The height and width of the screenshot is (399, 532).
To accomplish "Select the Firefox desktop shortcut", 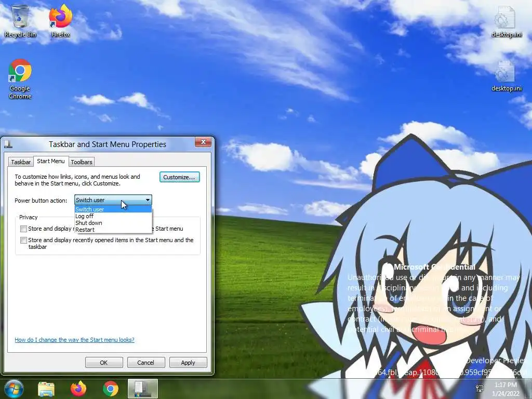I will pyautogui.click(x=61, y=21).
